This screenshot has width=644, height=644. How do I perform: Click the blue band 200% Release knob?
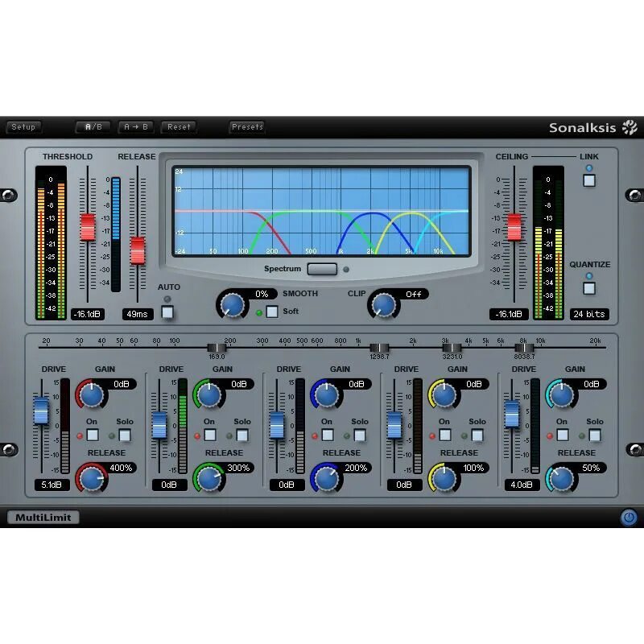327,479
